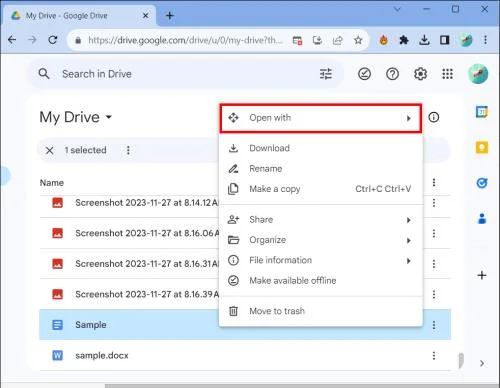The width and height of the screenshot is (500, 388).
Task: Open the Chrome three-dot menu
Action: click(485, 40)
